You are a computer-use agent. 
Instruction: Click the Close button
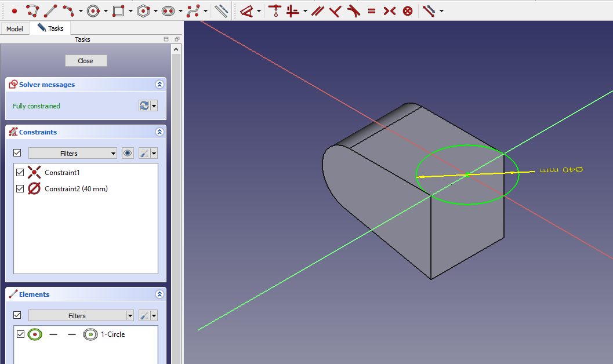(86, 61)
